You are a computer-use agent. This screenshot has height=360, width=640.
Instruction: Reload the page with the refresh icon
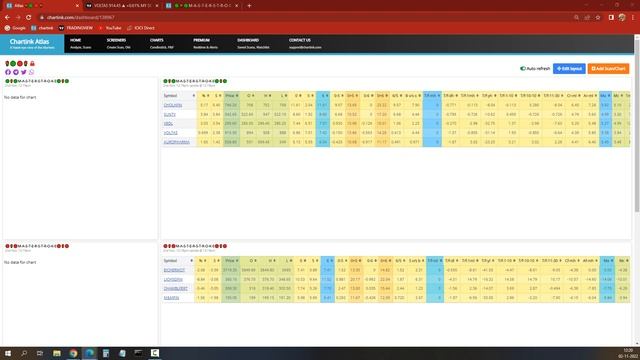[29, 18]
